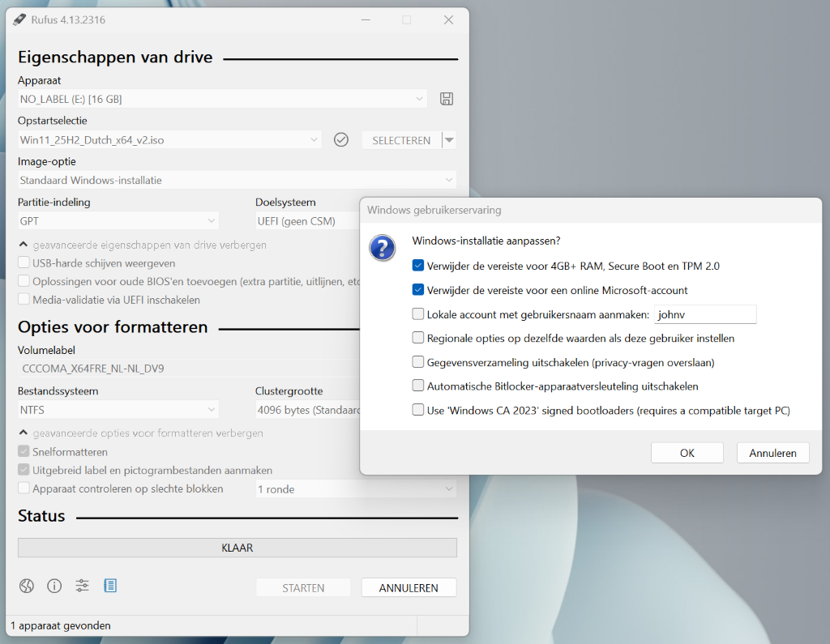
Task: Click the STARTEN button
Action: click(x=303, y=587)
